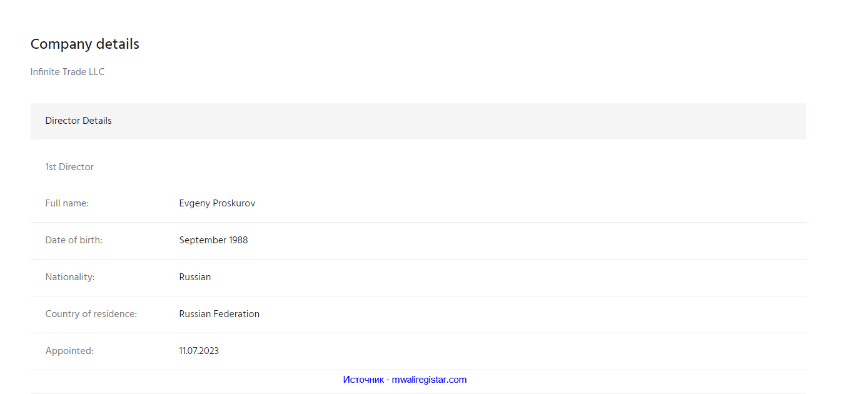Click the 'Date of birth:' label
The width and height of the screenshot is (868, 394).
(x=74, y=240)
